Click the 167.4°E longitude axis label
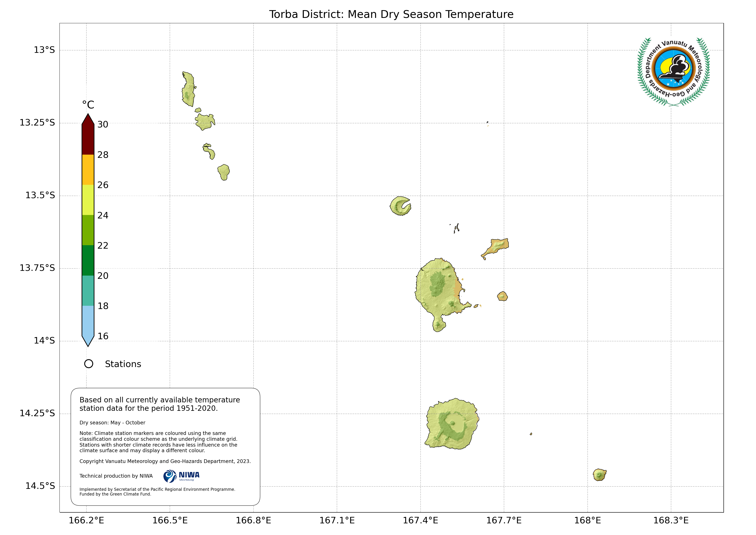 tap(421, 521)
